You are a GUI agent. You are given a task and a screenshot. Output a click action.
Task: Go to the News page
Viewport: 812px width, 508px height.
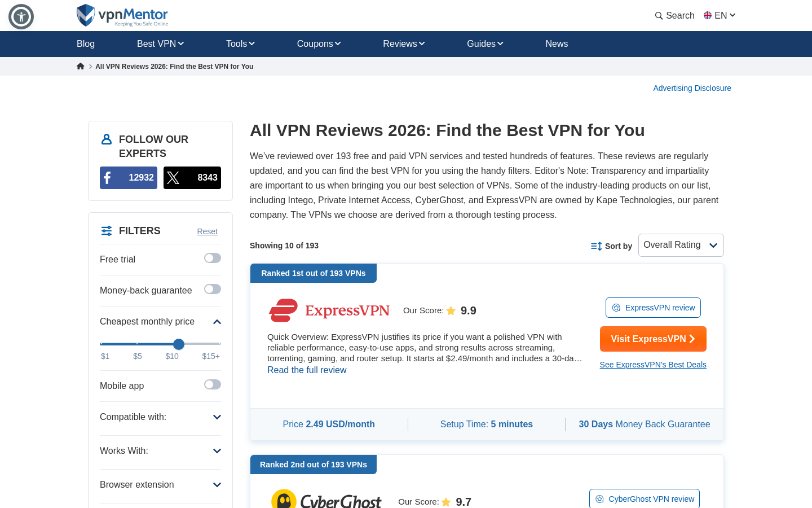[557, 43]
